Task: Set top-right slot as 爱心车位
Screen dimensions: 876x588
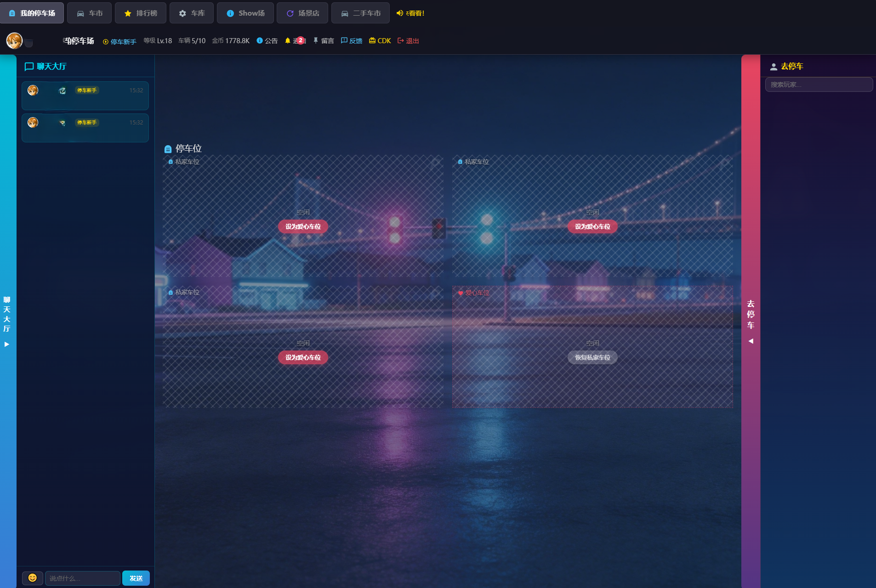Action: click(592, 226)
